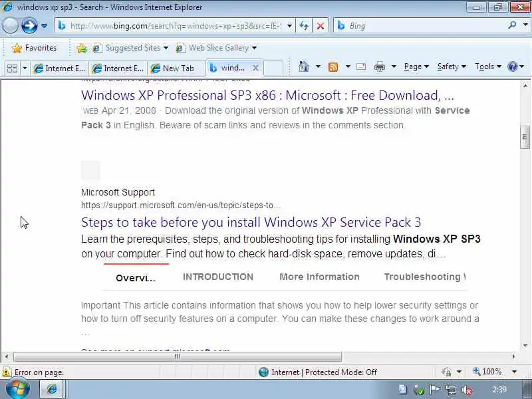The height and width of the screenshot is (399, 532).
Task: Open the search provider dropdown arrow
Action: point(525,25)
